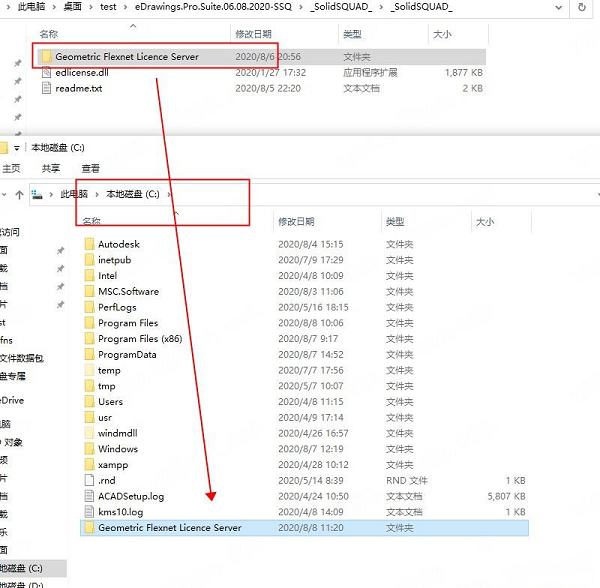Select the temp folder

pyautogui.click(x=109, y=370)
